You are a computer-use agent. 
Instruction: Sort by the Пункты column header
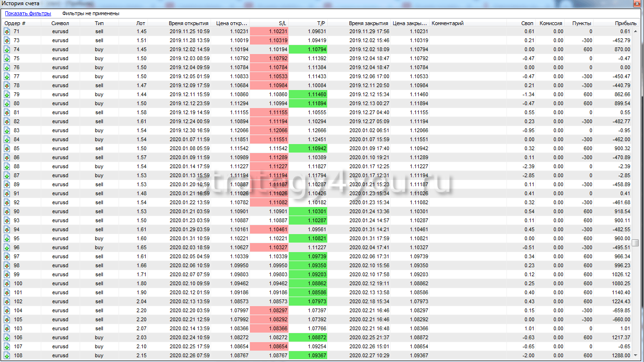[x=581, y=23]
